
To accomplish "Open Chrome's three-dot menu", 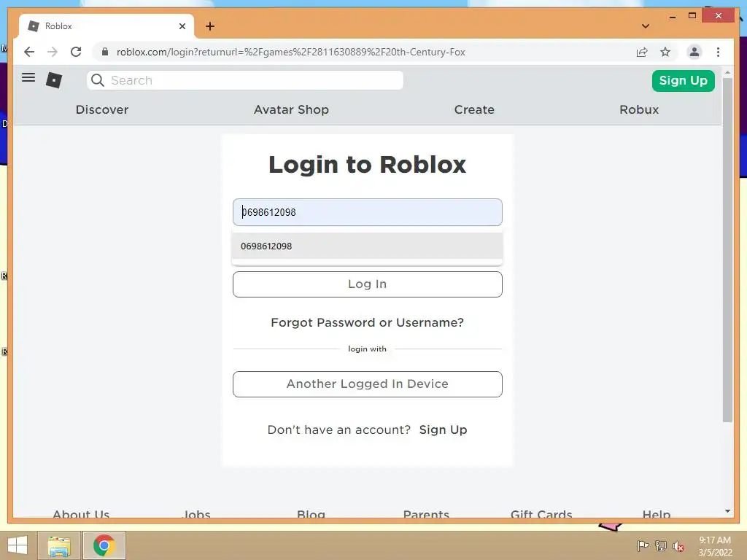I will click(x=718, y=52).
